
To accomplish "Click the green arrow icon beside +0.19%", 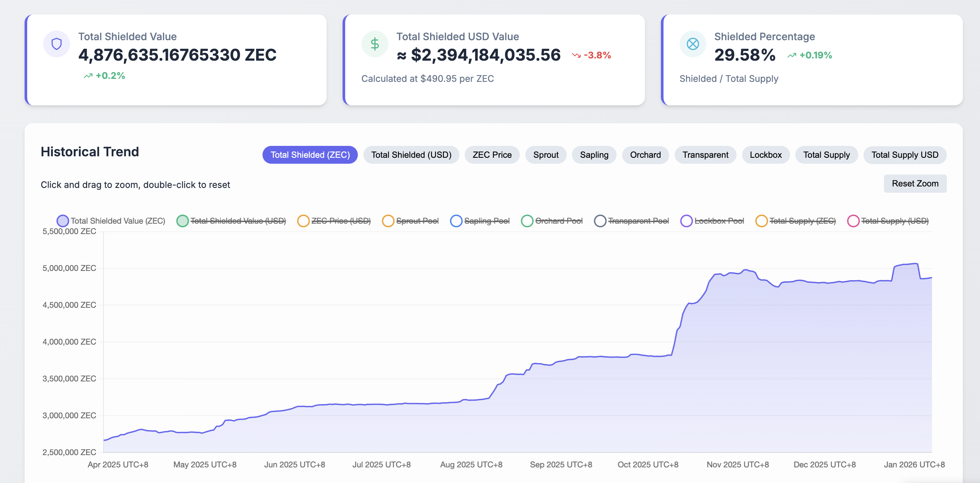I will pyautogui.click(x=792, y=55).
